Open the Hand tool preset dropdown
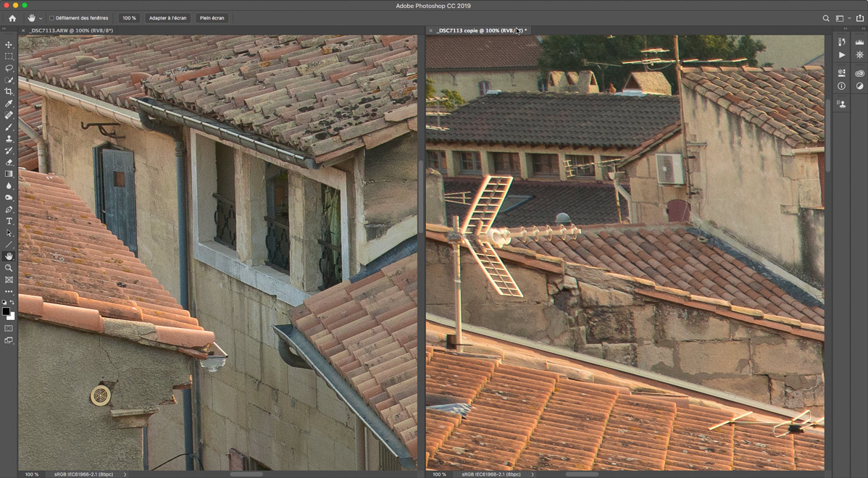The height and width of the screenshot is (478, 868). [41, 18]
